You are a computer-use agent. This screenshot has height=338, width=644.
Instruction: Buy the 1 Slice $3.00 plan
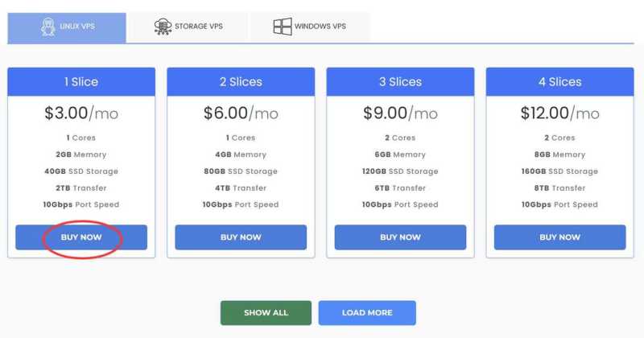point(81,237)
